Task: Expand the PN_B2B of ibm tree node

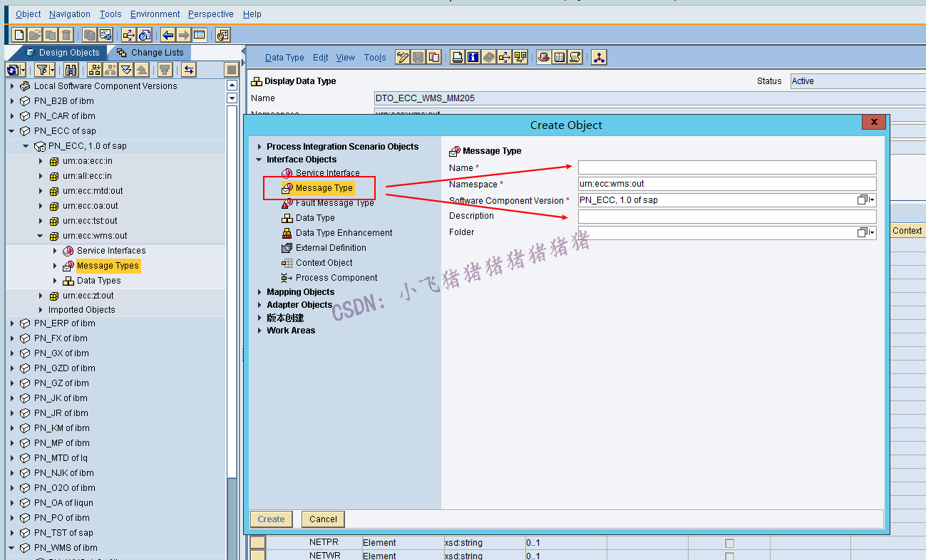Action: coord(12,101)
